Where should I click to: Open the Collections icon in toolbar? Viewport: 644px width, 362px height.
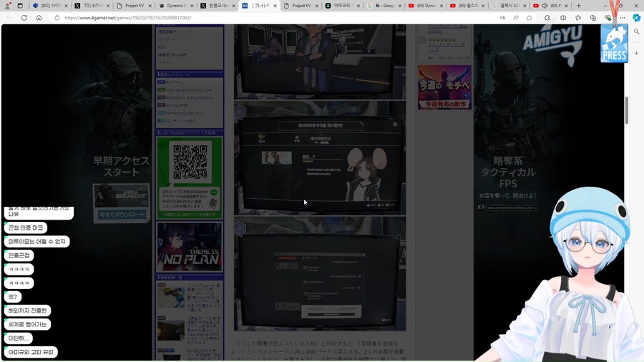tap(592, 18)
